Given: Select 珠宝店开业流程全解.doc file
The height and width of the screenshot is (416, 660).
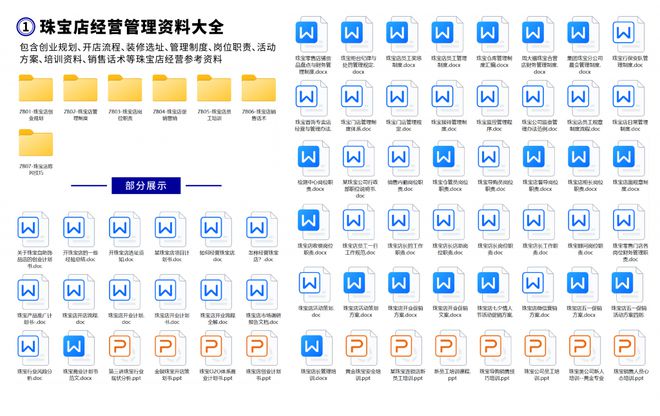Looking at the screenshot, I should pos(216,292).
